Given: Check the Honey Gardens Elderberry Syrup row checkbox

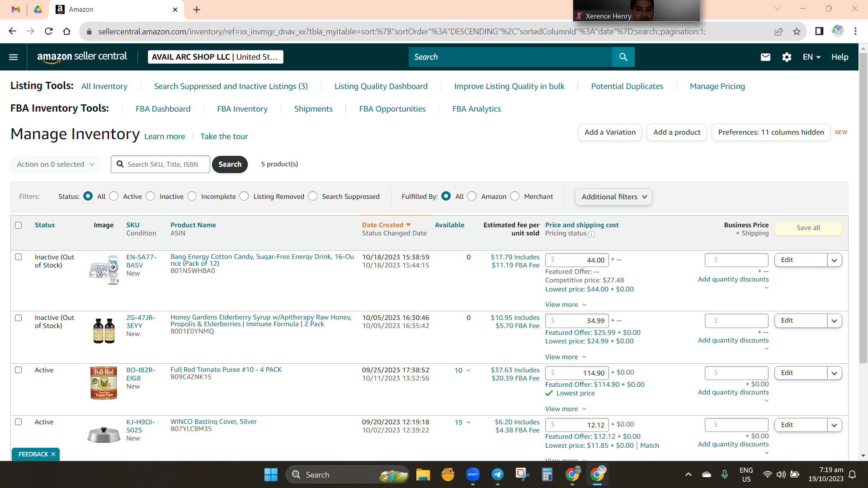Looking at the screenshot, I should pos(19,318).
